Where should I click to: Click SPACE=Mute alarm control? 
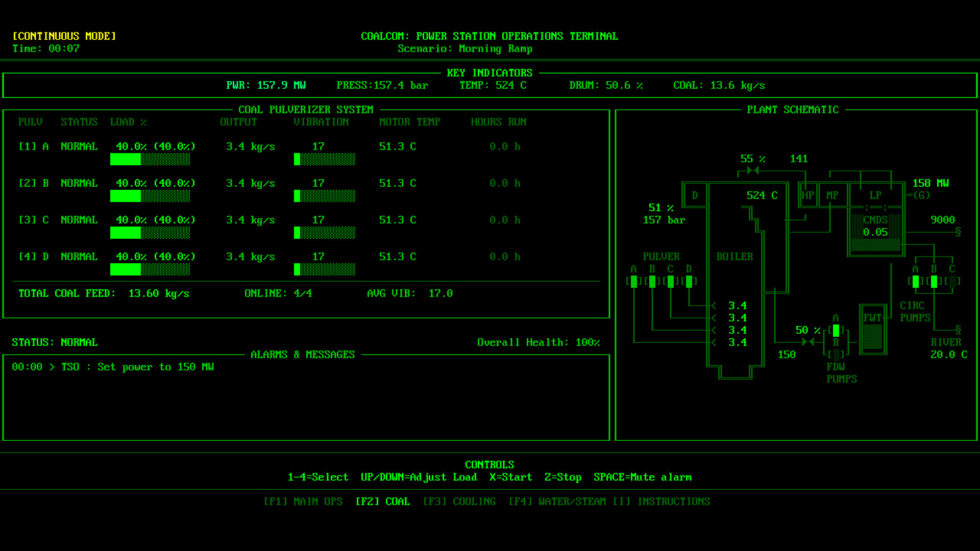click(x=642, y=477)
